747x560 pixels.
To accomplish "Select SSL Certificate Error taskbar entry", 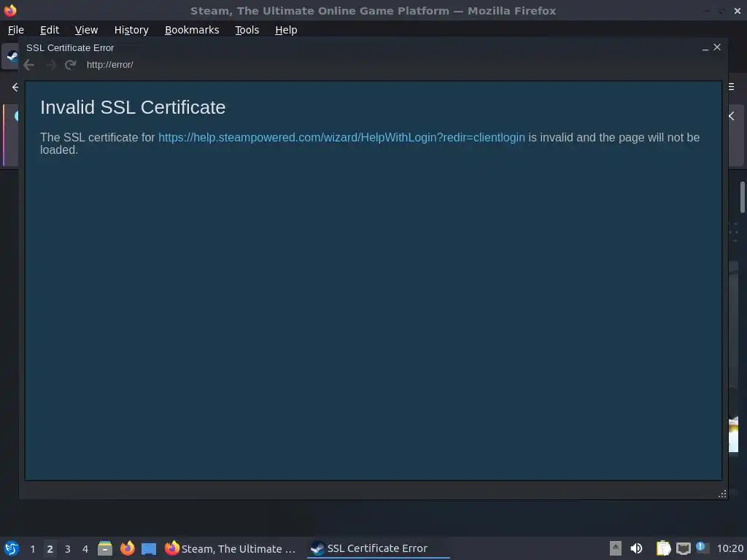I will [x=377, y=548].
